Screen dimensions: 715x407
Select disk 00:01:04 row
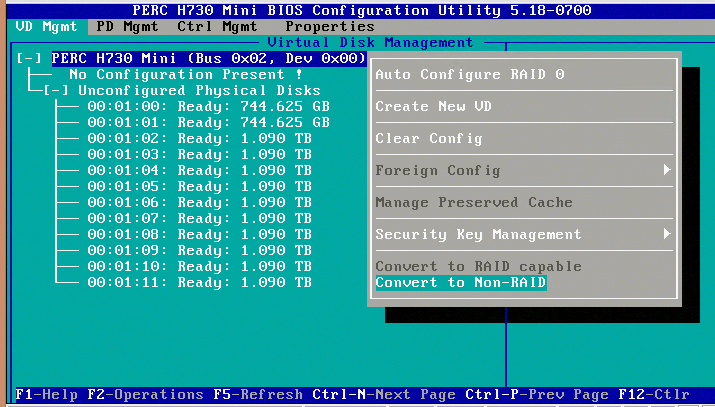pyautogui.click(x=199, y=170)
